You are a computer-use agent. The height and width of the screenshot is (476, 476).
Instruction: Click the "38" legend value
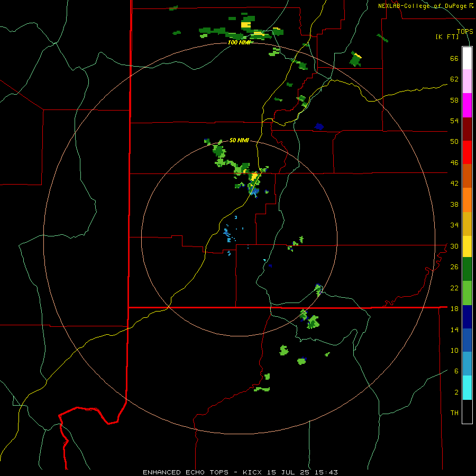(454, 204)
